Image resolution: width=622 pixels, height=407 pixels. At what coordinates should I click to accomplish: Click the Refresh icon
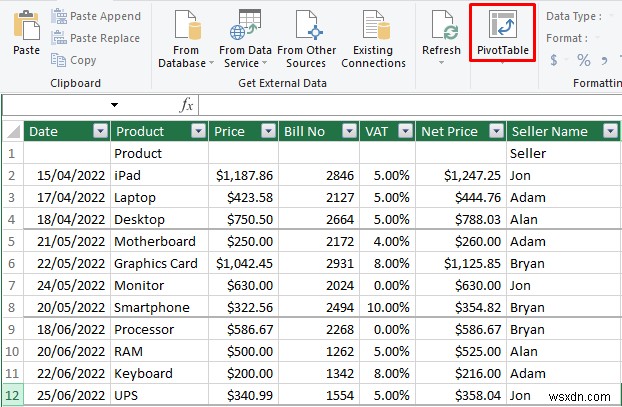click(444, 26)
